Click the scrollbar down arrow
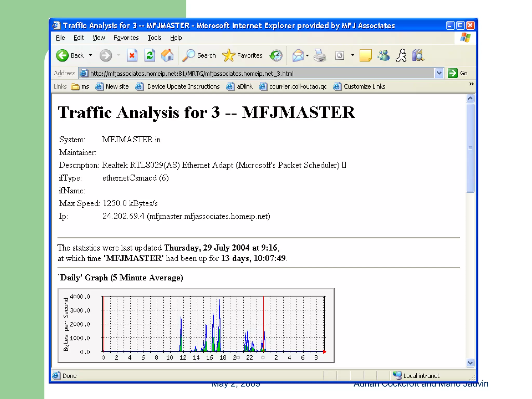 point(470,363)
